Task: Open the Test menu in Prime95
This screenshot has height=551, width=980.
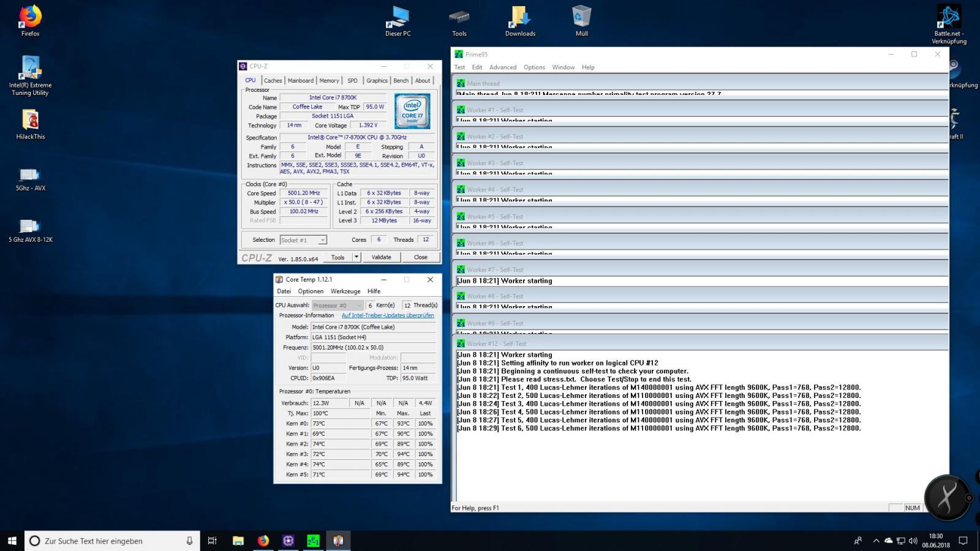Action: coord(459,67)
